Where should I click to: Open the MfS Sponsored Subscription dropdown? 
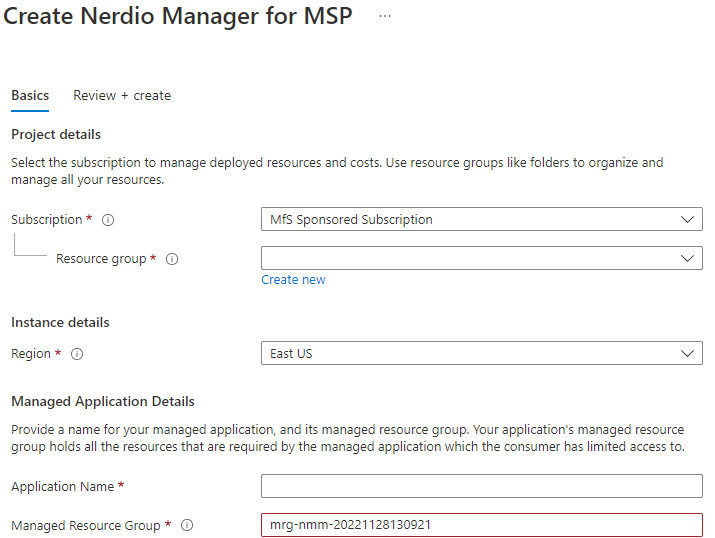(482, 219)
